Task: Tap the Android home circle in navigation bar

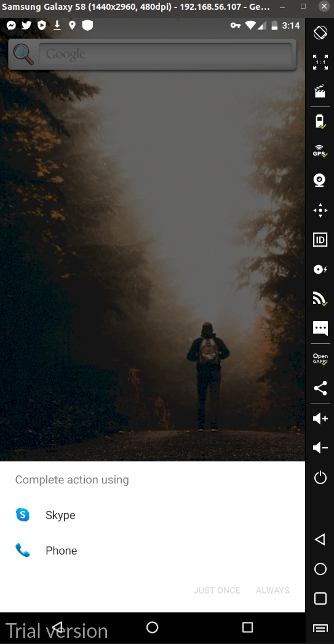Action: [153, 627]
